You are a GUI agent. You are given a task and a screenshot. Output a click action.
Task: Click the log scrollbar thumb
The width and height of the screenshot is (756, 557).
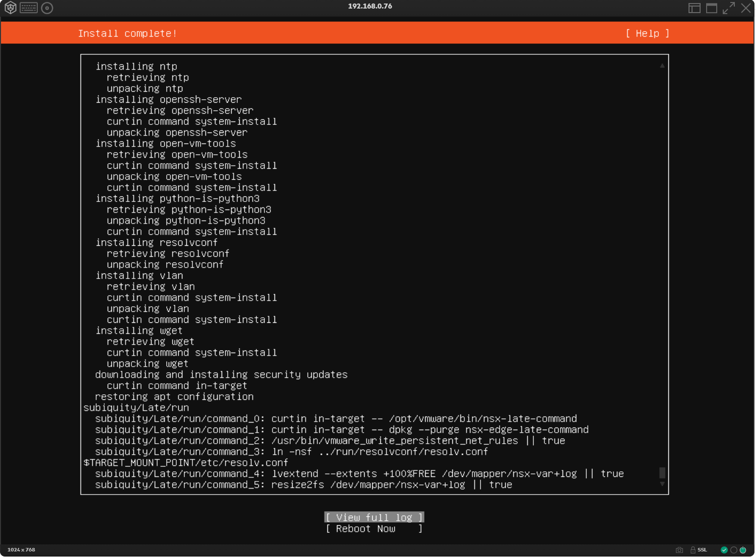click(662, 473)
